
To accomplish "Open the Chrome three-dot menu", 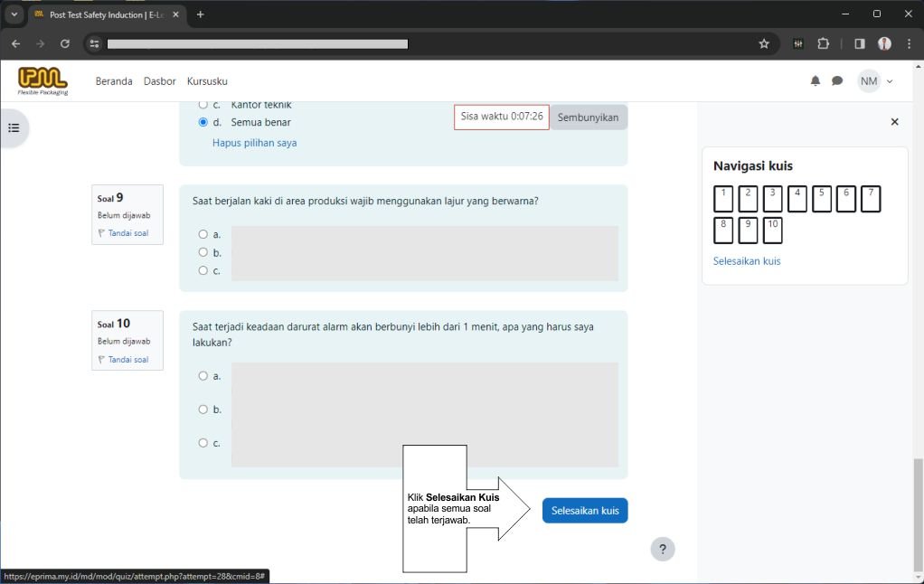I will (x=909, y=43).
